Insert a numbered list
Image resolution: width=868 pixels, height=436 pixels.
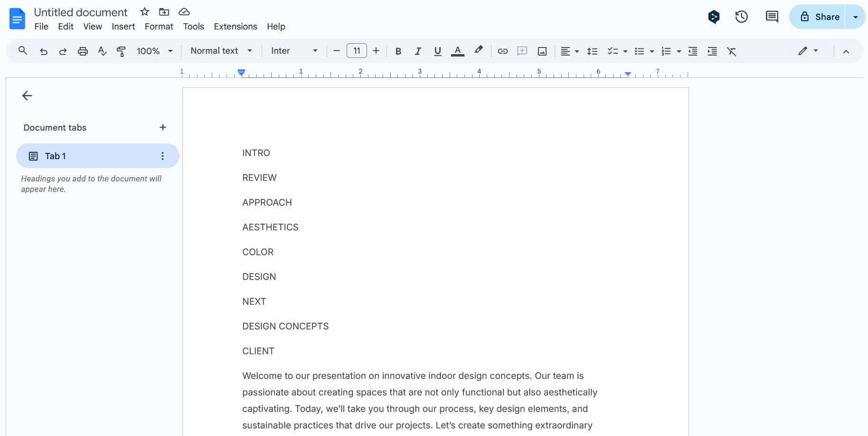[666, 51]
